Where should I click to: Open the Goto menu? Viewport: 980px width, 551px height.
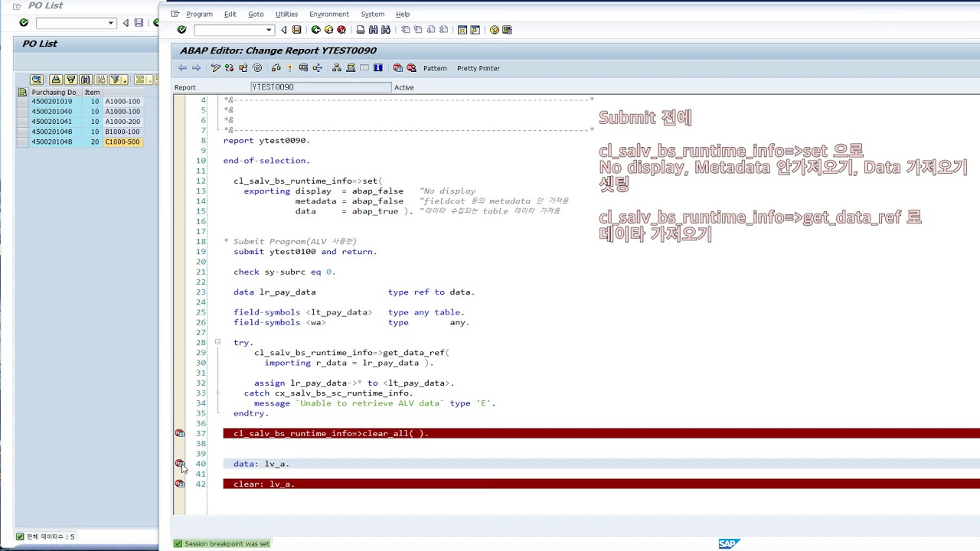click(256, 14)
